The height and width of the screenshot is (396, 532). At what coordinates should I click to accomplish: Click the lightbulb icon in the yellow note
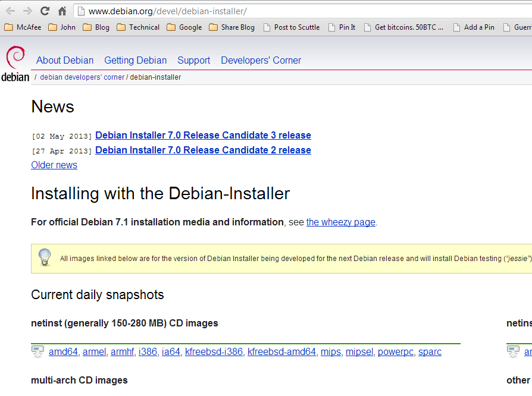click(x=45, y=257)
